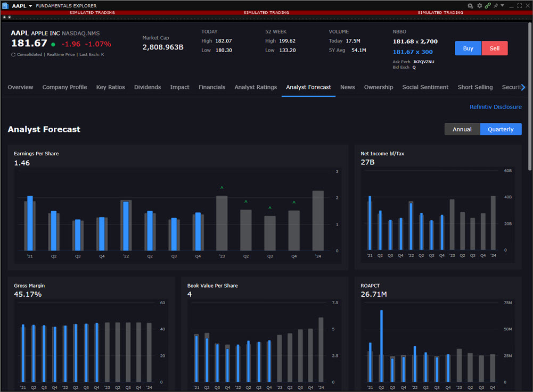This screenshot has height=392, width=533.
Task: Go to the Ownership tab
Action: (x=379, y=87)
